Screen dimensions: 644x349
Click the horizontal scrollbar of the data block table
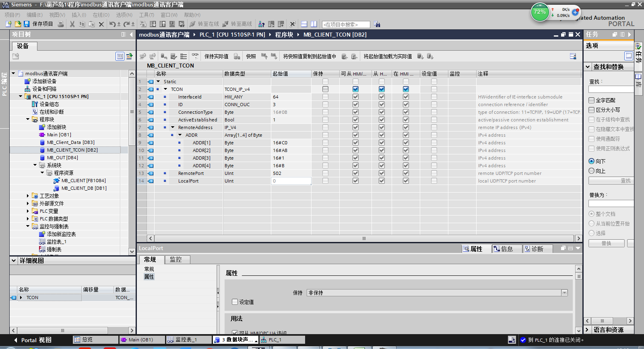point(364,238)
